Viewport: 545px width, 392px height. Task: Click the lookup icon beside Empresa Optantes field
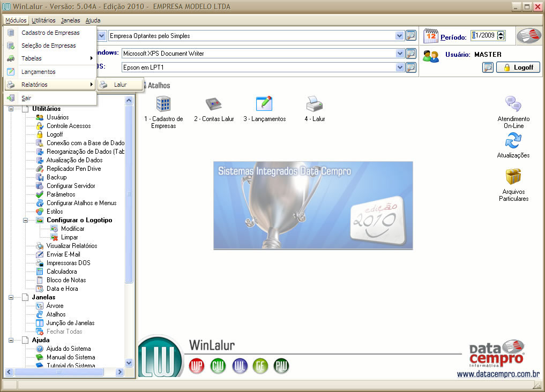[x=411, y=35]
